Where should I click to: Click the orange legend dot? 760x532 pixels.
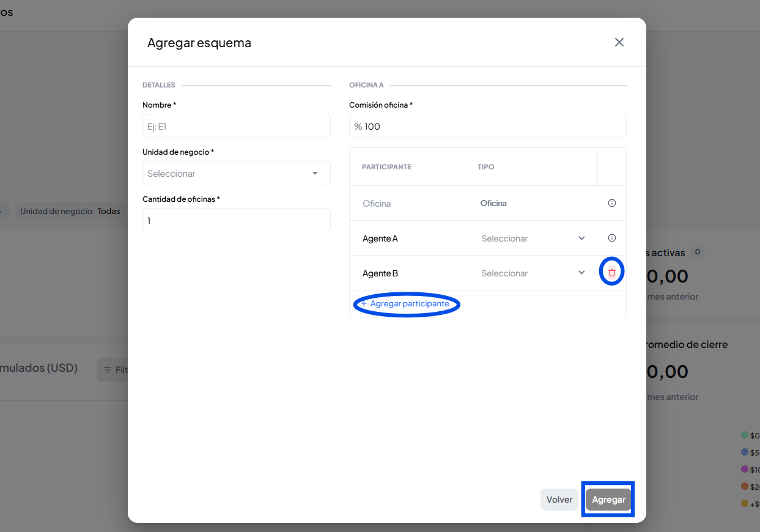[745, 486]
